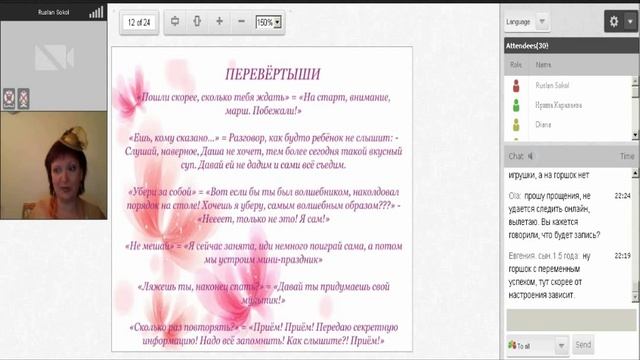Click the Ruslan Sokol name bar above the video
Screen dimensions: 640x360
53,12
